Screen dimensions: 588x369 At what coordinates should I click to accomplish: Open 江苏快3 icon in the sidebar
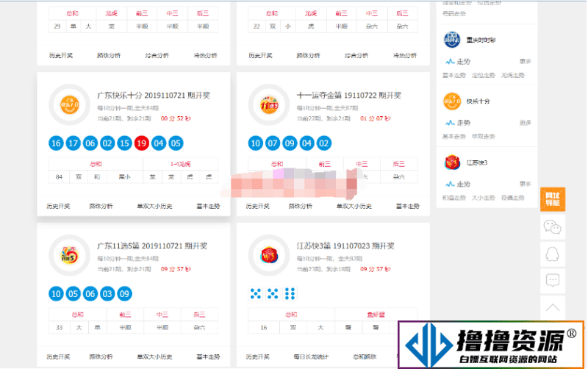click(x=452, y=162)
